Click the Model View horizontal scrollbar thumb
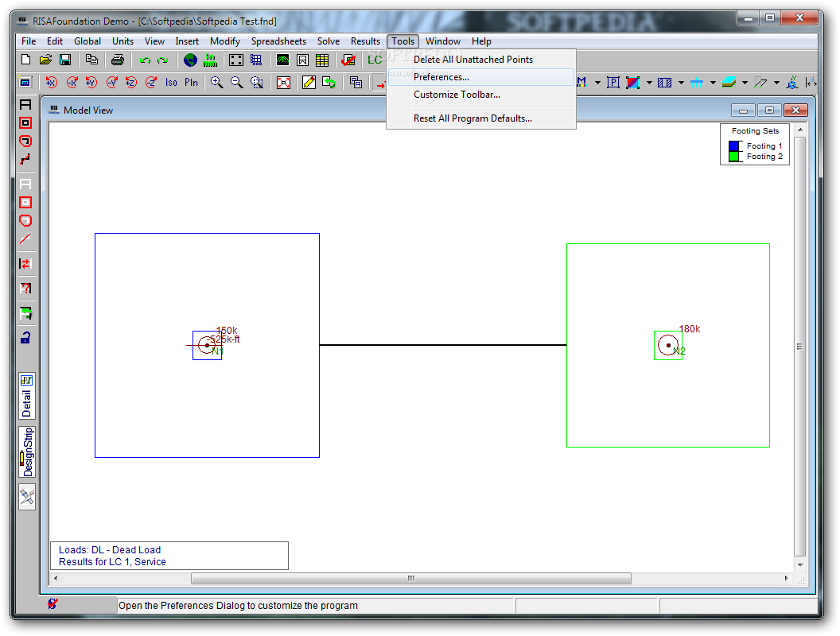The height and width of the screenshot is (636, 840). (x=411, y=578)
